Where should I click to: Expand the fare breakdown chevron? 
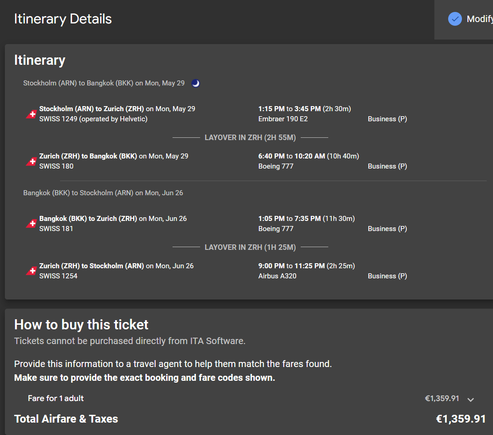[x=470, y=399]
